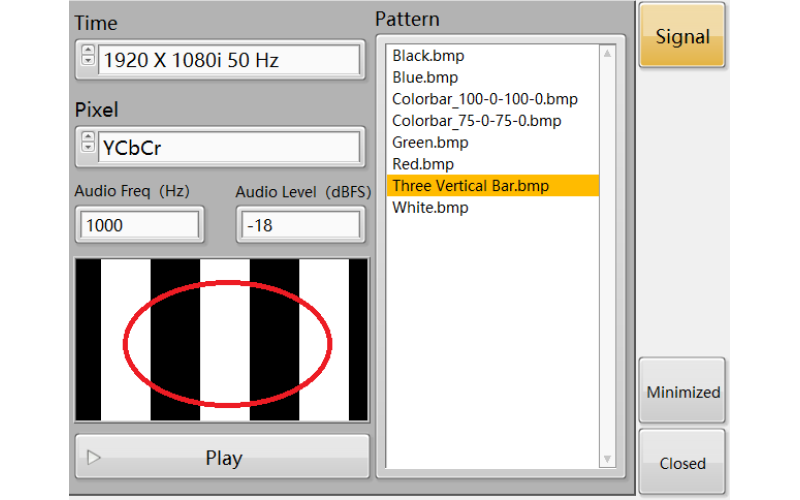
Task: Select Black.bmp from the Pattern list
Action: click(428, 56)
